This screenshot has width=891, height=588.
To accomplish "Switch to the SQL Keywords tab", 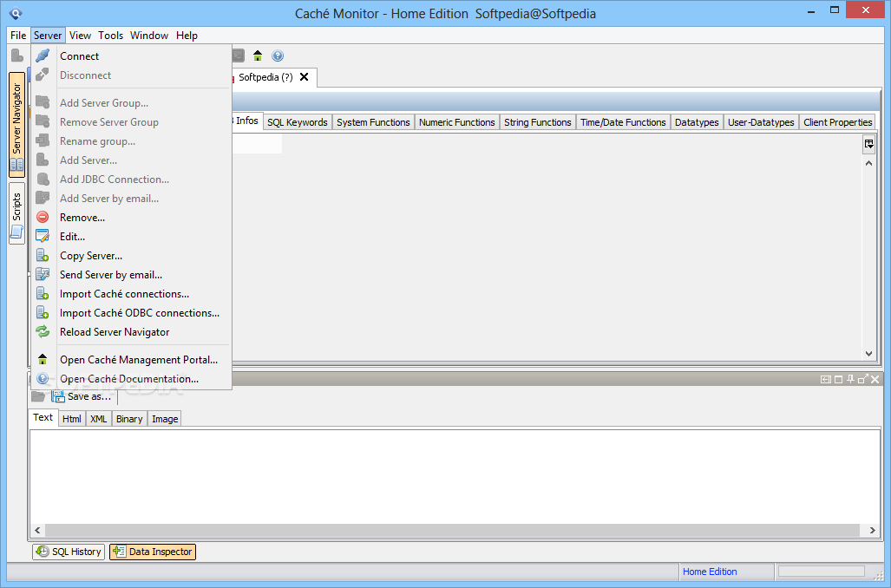I will [298, 122].
